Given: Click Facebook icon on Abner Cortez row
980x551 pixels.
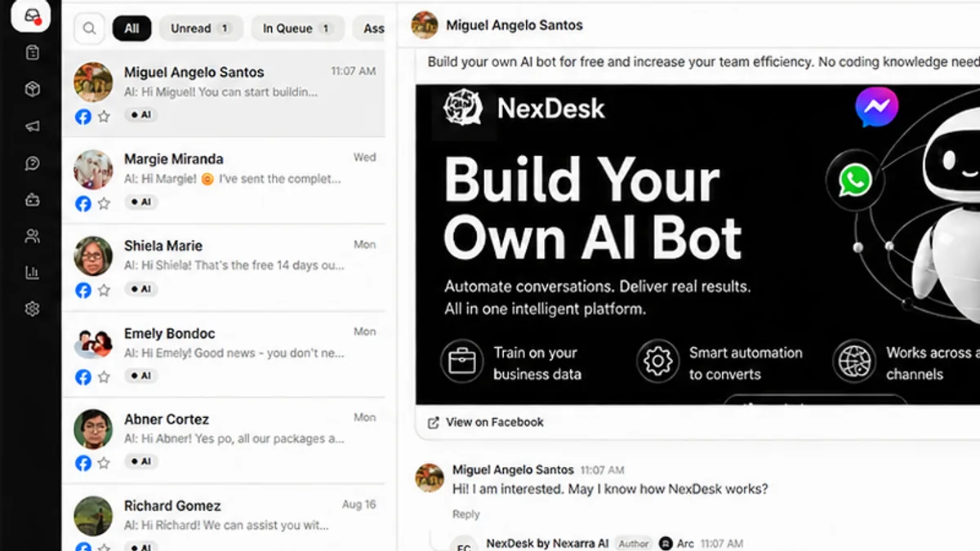Looking at the screenshot, I should pos(82,463).
